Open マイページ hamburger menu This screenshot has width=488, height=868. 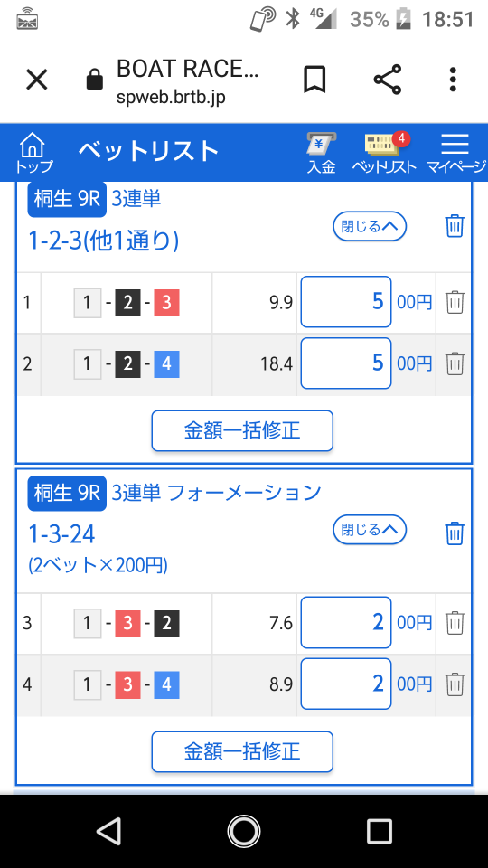point(455,154)
